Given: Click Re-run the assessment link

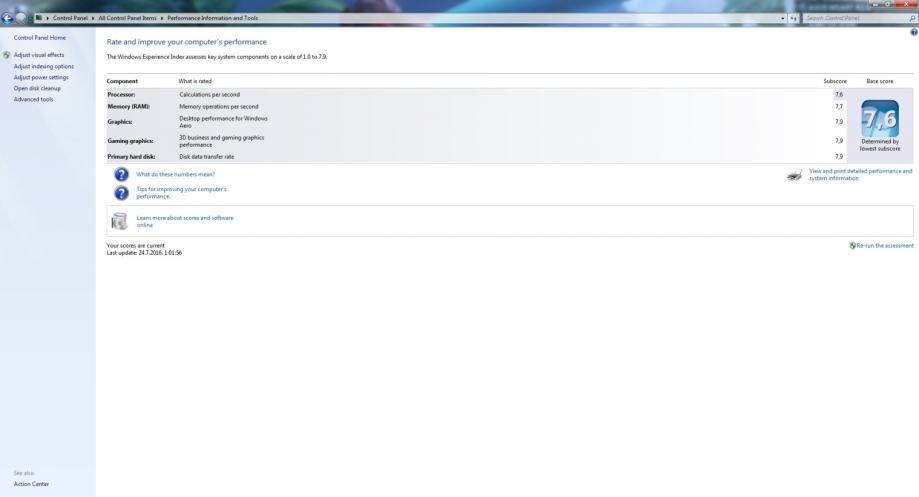Looking at the screenshot, I should (885, 246).
